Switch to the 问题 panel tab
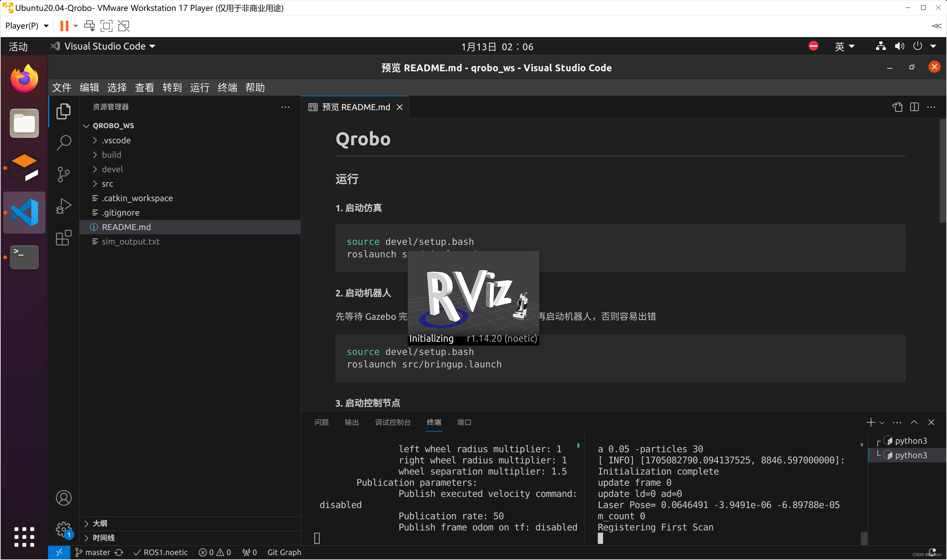Image resolution: width=947 pixels, height=560 pixels. click(x=321, y=422)
